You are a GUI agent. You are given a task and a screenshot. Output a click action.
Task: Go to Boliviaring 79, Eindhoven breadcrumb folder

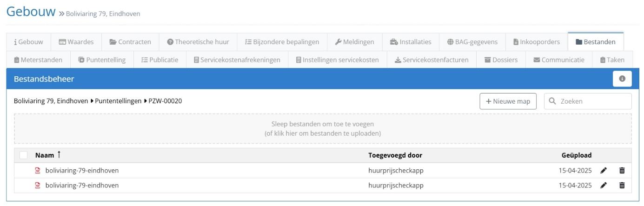[x=51, y=101]
